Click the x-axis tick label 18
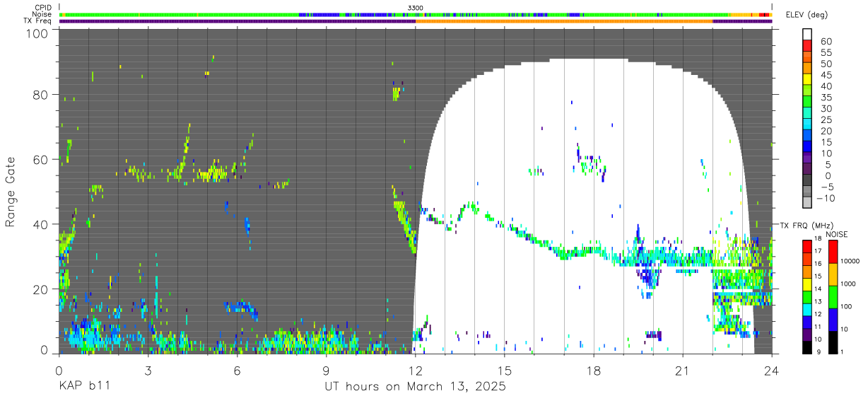 click(594, 371)
